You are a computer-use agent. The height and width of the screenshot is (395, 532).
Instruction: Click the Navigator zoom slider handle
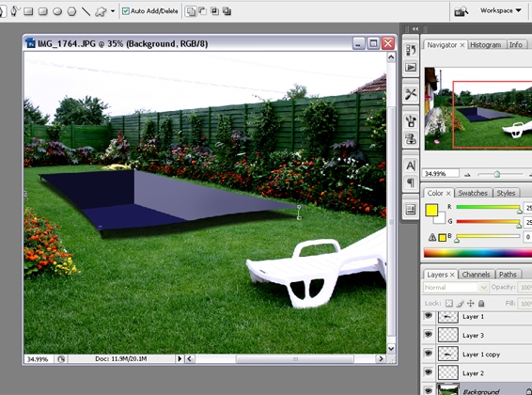pos(497,174)
